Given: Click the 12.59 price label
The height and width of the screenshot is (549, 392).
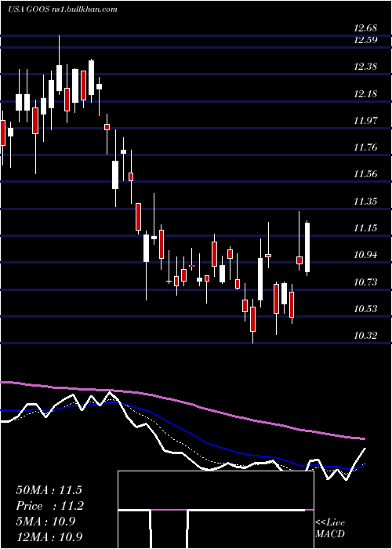Looking at the screenshot, I should (x=365, y=39).
